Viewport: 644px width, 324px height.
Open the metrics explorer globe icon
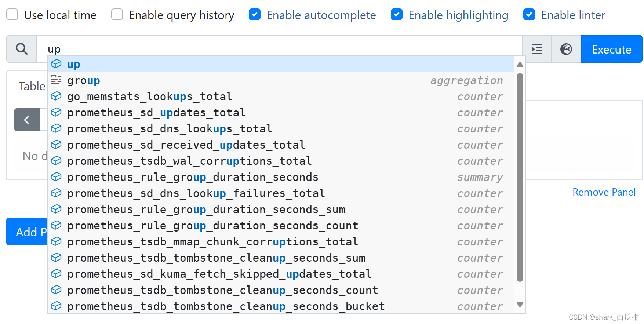566,49
